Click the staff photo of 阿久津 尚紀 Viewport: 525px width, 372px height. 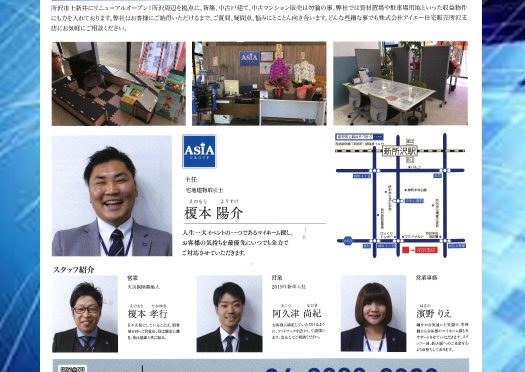coord(229,314)
